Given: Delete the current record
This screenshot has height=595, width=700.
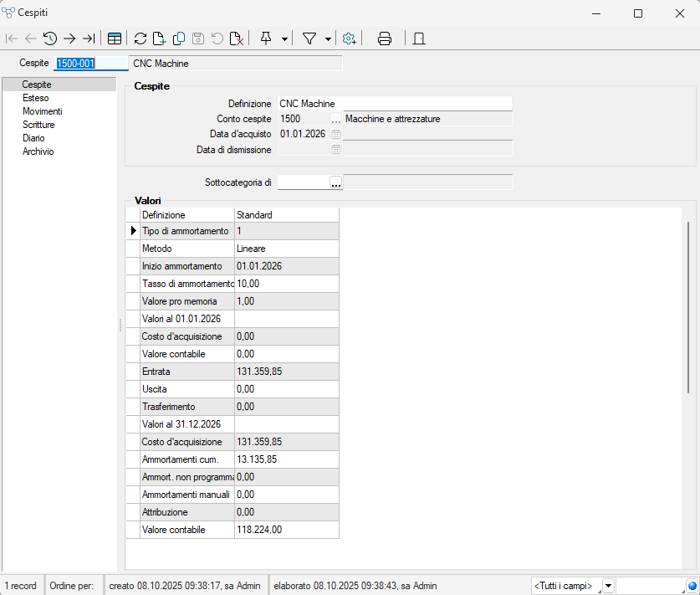Looking at the screenshot, I should coord(237,38).
